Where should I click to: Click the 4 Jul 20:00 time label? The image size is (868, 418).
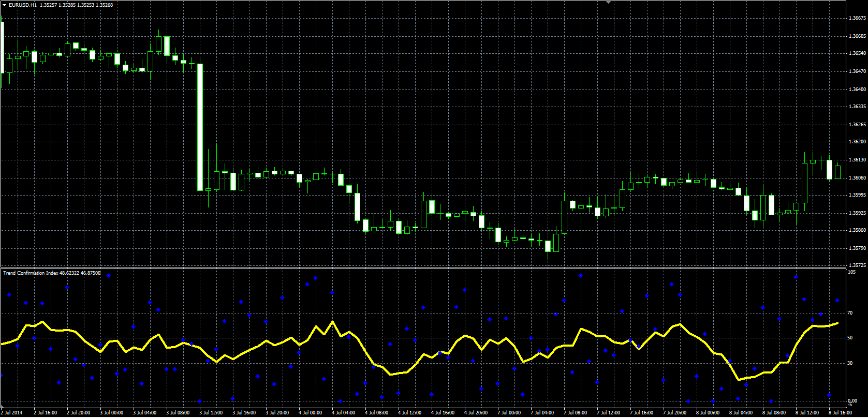(476, 413)
